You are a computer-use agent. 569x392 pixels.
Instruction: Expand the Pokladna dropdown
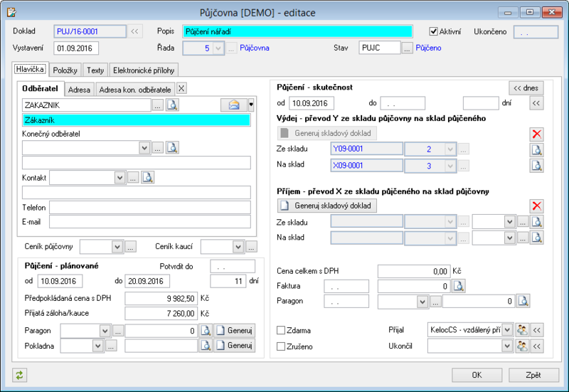[x=97, y=346]
